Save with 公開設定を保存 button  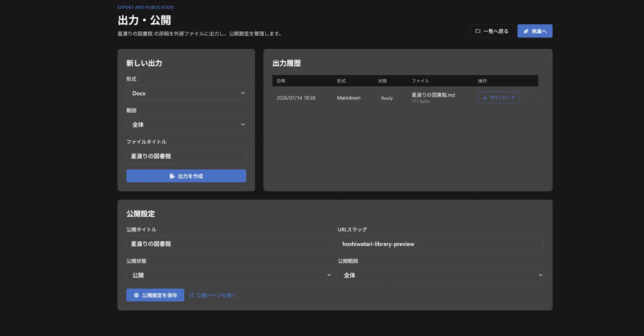pos(155,295)
